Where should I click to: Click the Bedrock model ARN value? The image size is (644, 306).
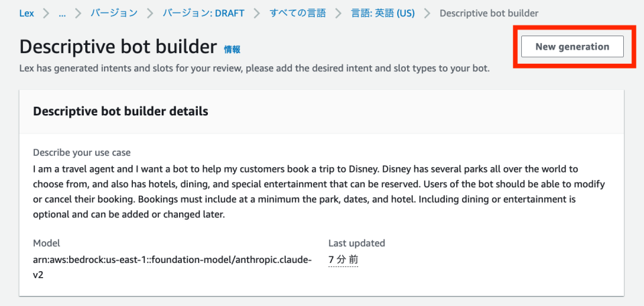point(172,260)
